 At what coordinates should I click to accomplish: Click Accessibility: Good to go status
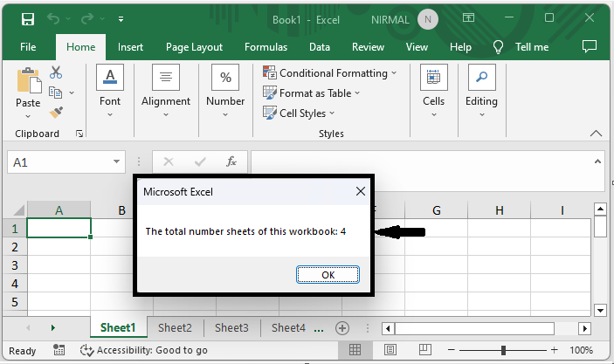click(144, 350)
